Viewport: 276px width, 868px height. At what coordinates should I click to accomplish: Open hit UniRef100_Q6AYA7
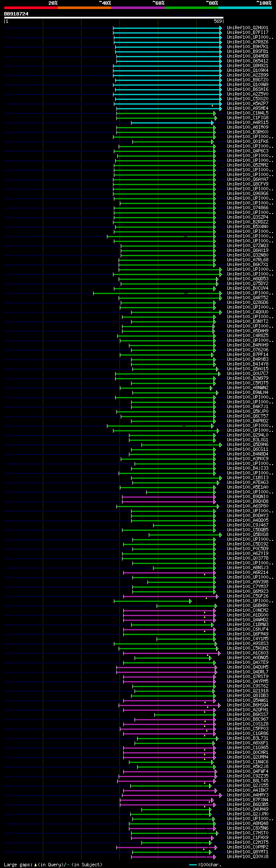click(x=248, y=179)
